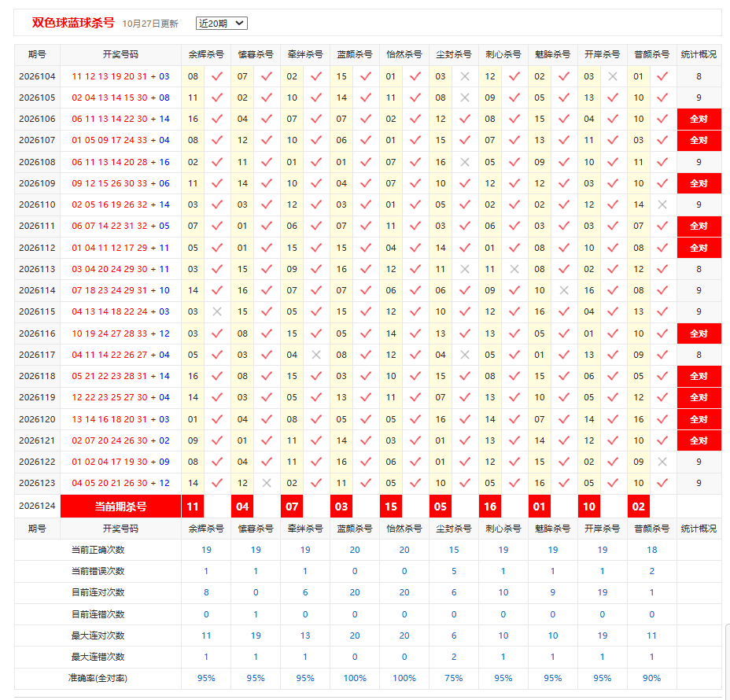Screen dimensions: 730x700
Task: Click the X mark for 开岸杀号 in row 2026104
Action: click(x=613, y=76)
